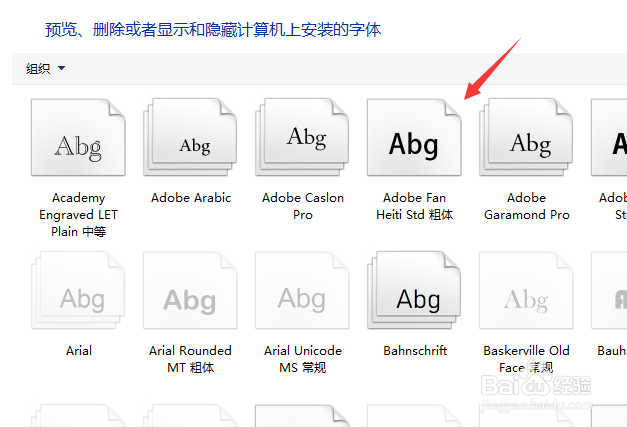Select the Academy Engraved LET font icon

pyautogui.click(x=78, y=138)
